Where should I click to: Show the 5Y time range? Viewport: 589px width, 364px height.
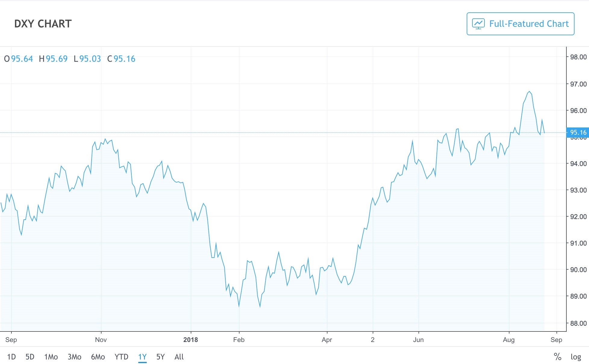pyautogui.click(x=160, y=357)
